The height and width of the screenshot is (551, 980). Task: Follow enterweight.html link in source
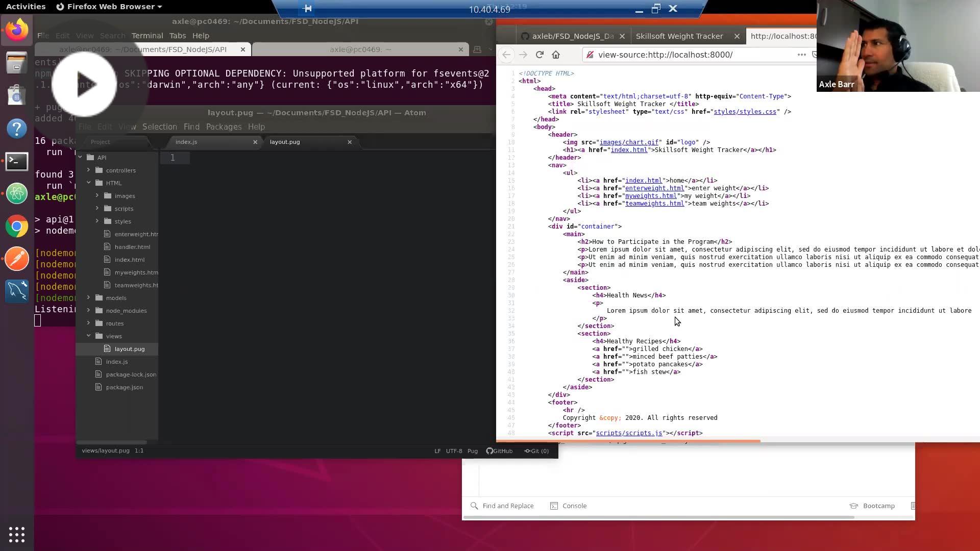tap(655, 188)
